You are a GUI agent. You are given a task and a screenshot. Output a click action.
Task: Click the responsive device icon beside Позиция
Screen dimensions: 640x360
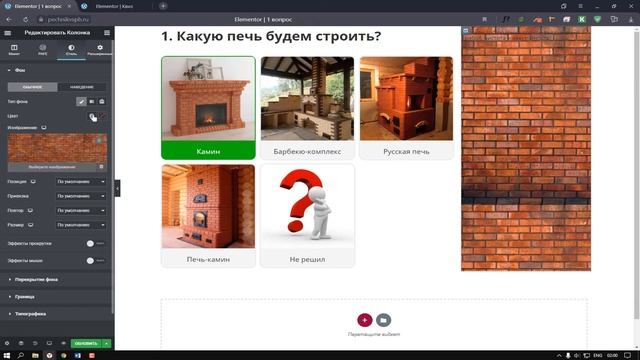click(33, 182)
